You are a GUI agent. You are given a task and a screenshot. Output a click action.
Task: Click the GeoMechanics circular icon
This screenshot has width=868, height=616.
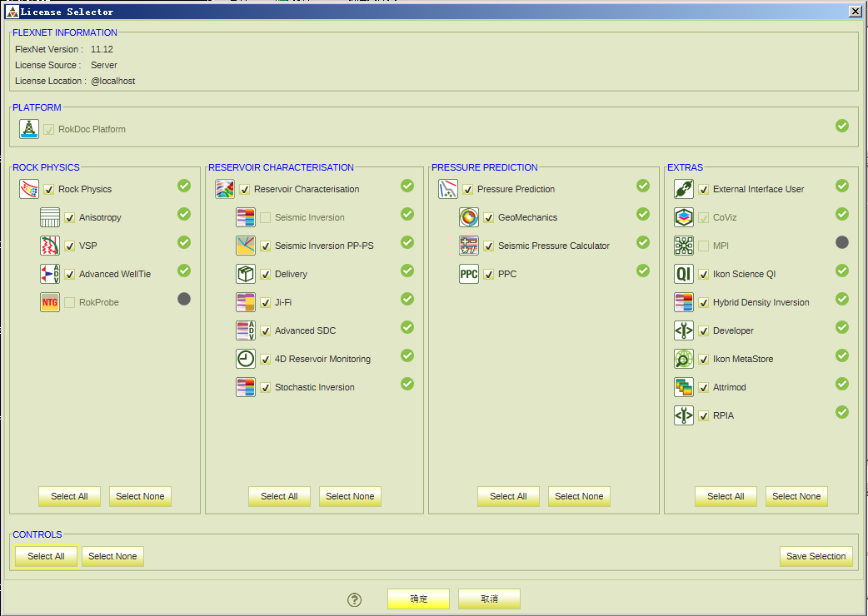(469, 217)
